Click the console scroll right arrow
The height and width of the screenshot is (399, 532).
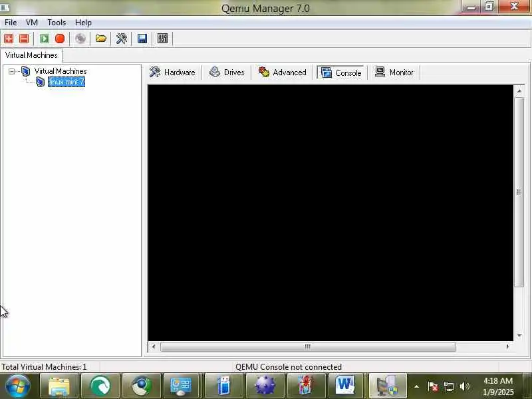coord(507,346)
